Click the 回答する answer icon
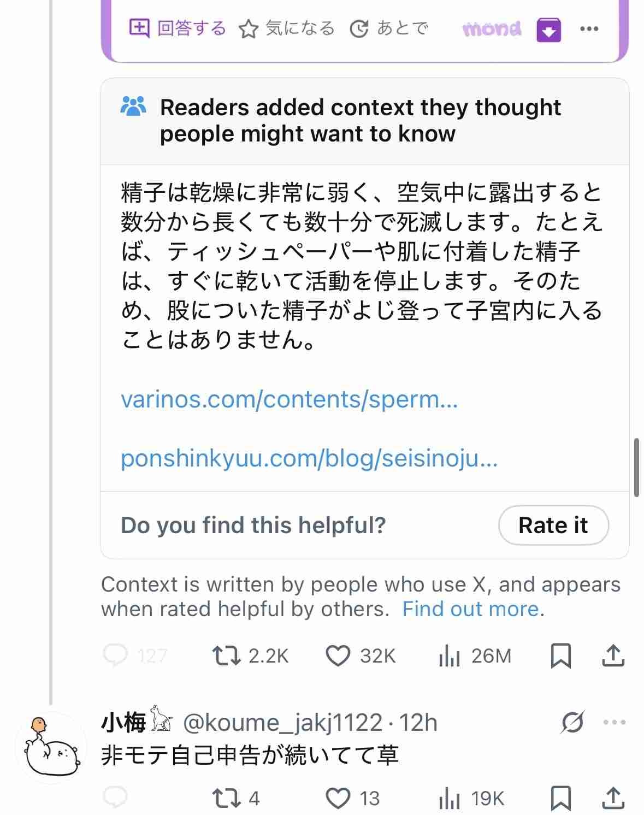Viewport: 644px width, 815px height. pos(139,28)
